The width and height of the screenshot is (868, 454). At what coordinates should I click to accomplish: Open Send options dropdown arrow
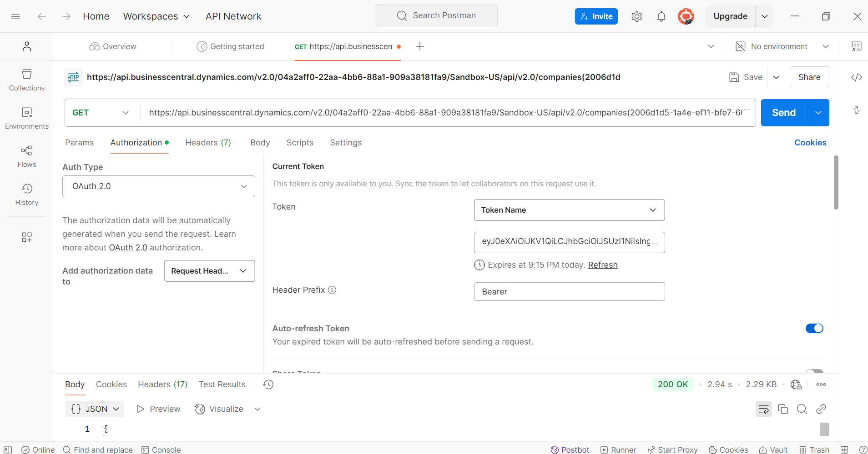(818, 113)
